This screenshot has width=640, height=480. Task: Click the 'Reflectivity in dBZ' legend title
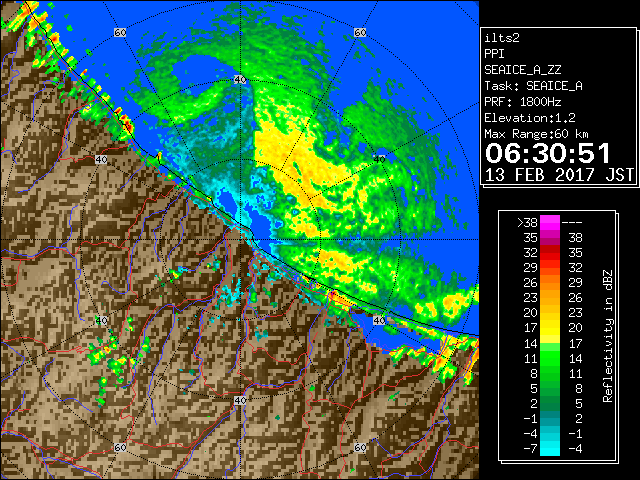(608, 336)
